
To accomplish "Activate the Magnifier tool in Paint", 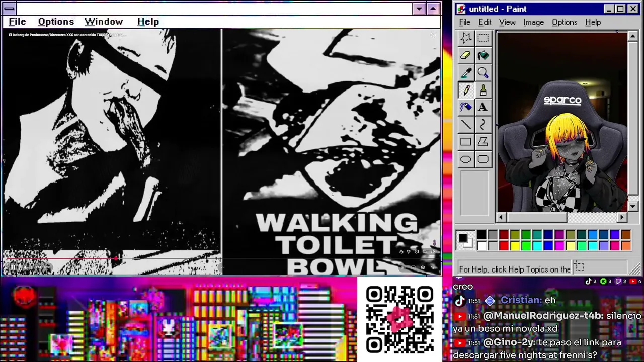I will click(483, 73).
